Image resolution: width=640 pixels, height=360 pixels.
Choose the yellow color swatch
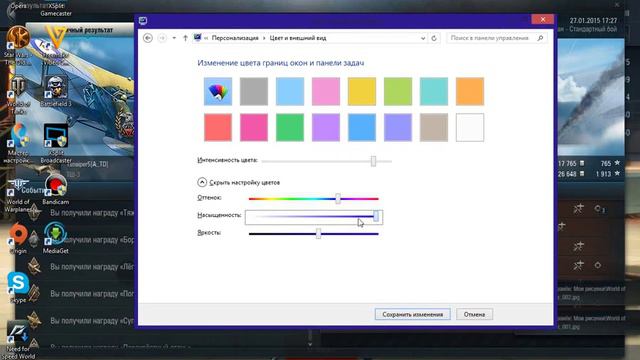point(362,91)
